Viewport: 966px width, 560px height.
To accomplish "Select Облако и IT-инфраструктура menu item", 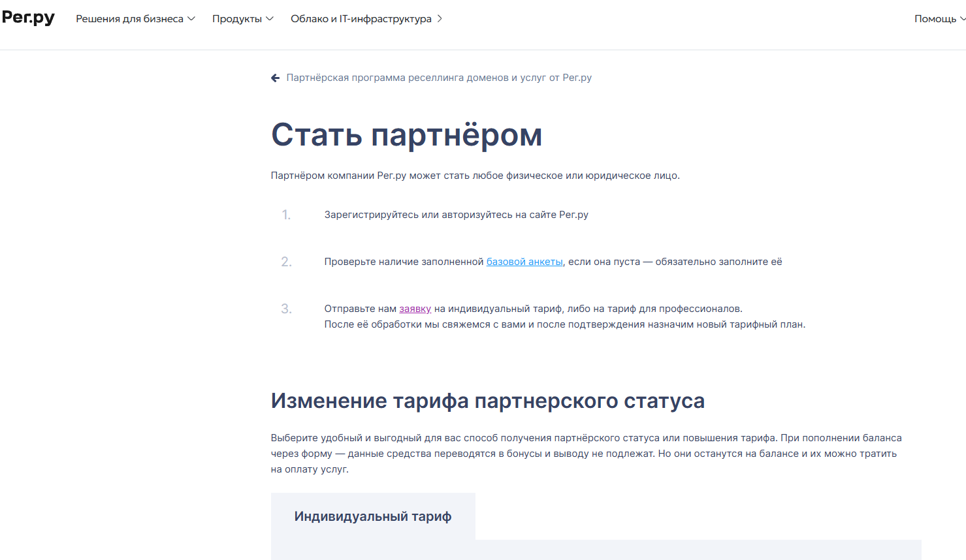I will pos(361,19).
